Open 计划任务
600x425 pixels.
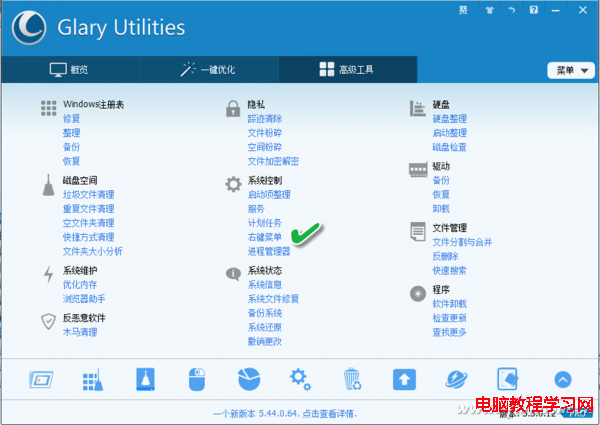265,223
